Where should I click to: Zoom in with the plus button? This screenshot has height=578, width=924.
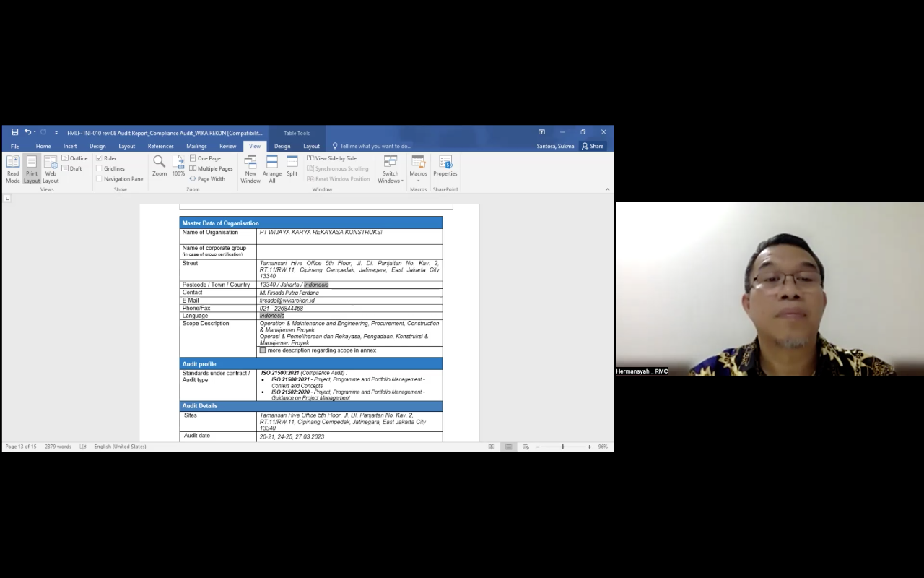[589, 447]
